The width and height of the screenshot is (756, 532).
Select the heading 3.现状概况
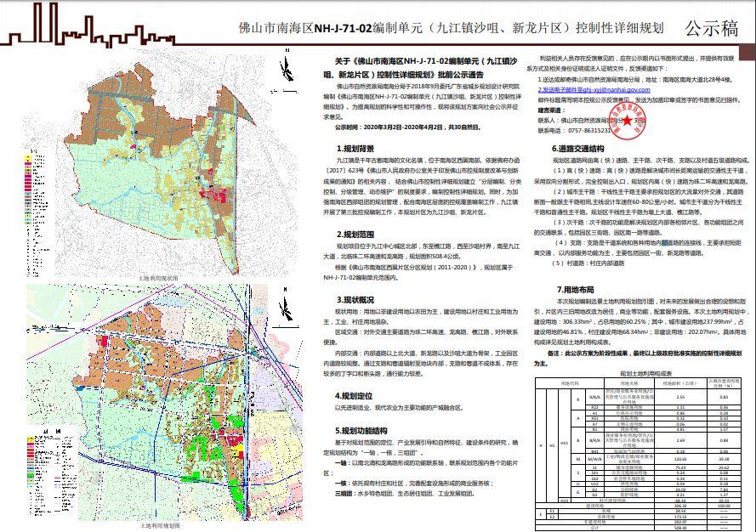click(x=355, y=300)
